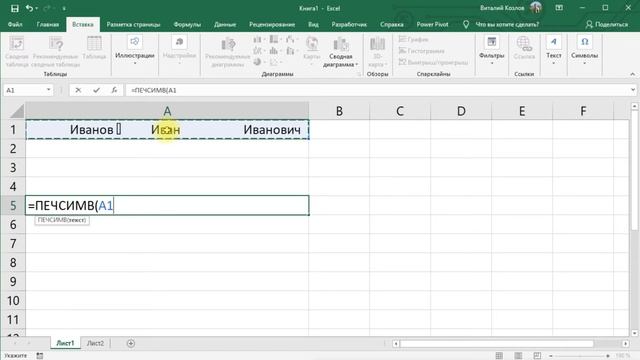Open the Файл menu tab
The image size is (640, 360).
point(15,24)
